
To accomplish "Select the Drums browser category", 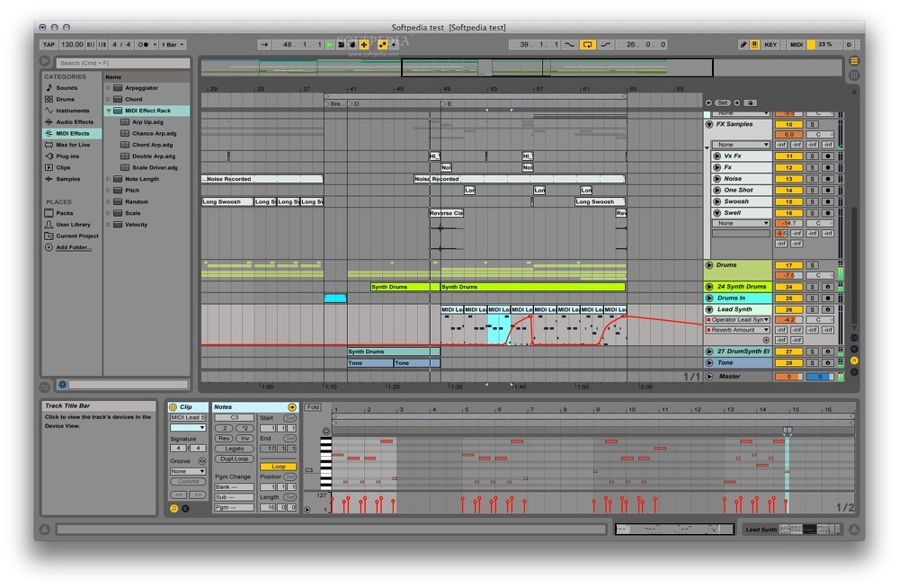I will click(66, 100).
